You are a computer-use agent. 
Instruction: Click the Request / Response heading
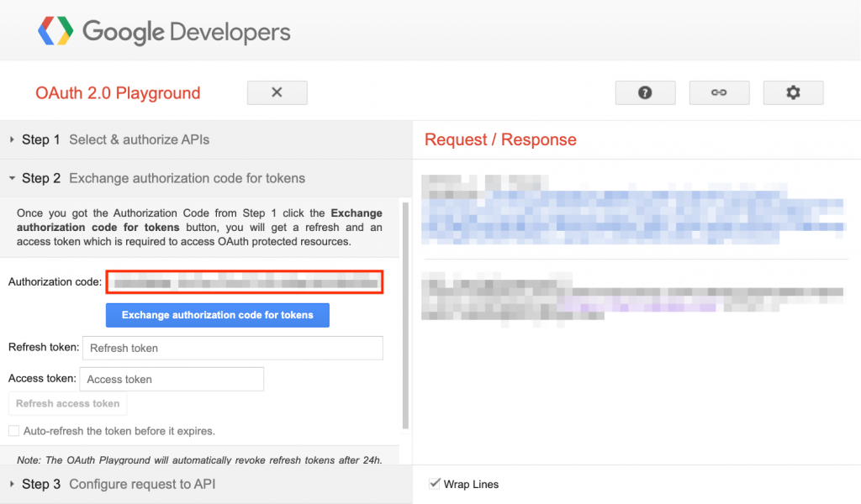click(x=500, y=139)
